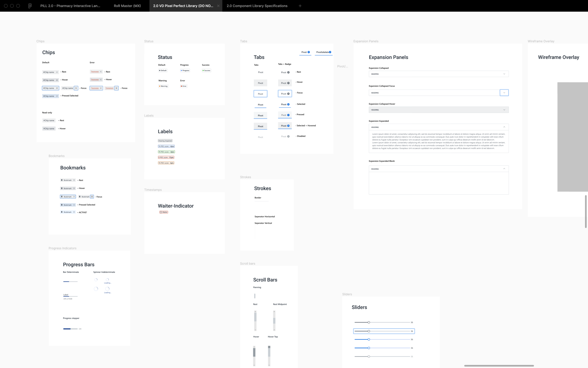Image resolution: width=588 pixels, height=368 pixels.
Task: Click the Hearing Impaired label
Action: 165,141
